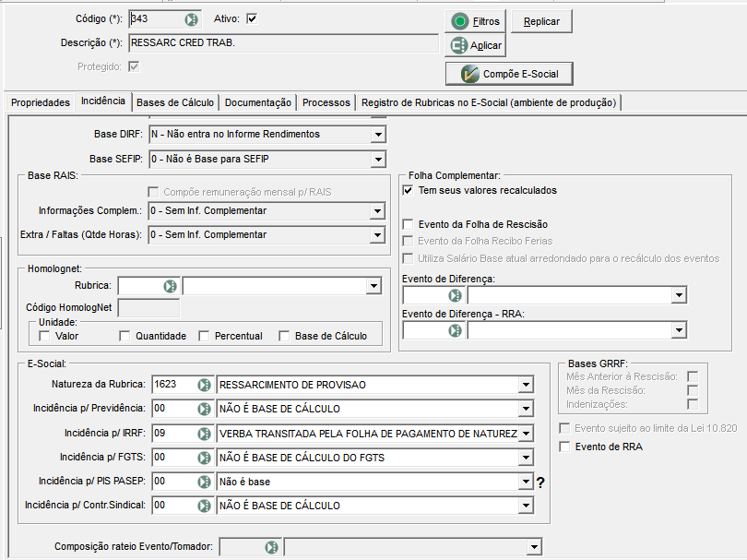Expand Incidência p/ Previdência dropdown arrow
Viewport: 747px width, 560px height.
[526, 409]
